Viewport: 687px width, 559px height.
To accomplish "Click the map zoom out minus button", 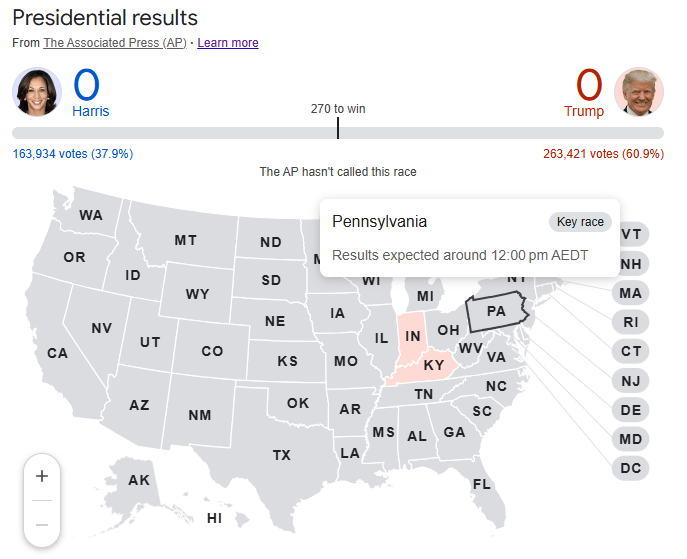I will [x=42, y=525].
